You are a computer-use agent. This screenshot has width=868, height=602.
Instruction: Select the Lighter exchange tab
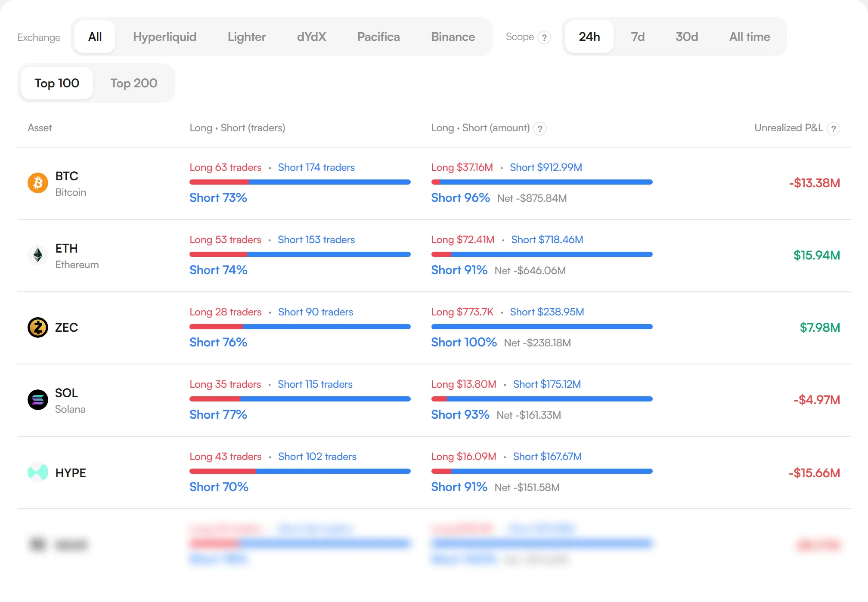point(247,37)
